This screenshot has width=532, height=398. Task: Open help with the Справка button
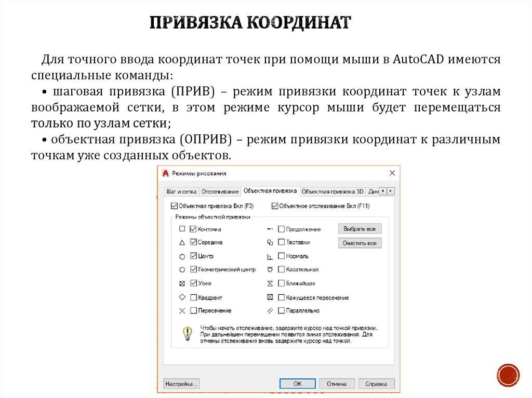pyautogui.click(x=376, y=384)
